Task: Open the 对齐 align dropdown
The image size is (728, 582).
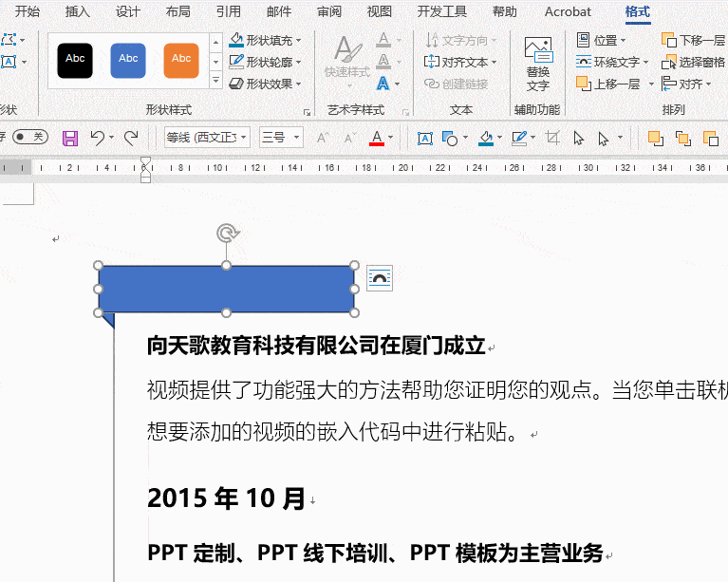Action: 686,84
